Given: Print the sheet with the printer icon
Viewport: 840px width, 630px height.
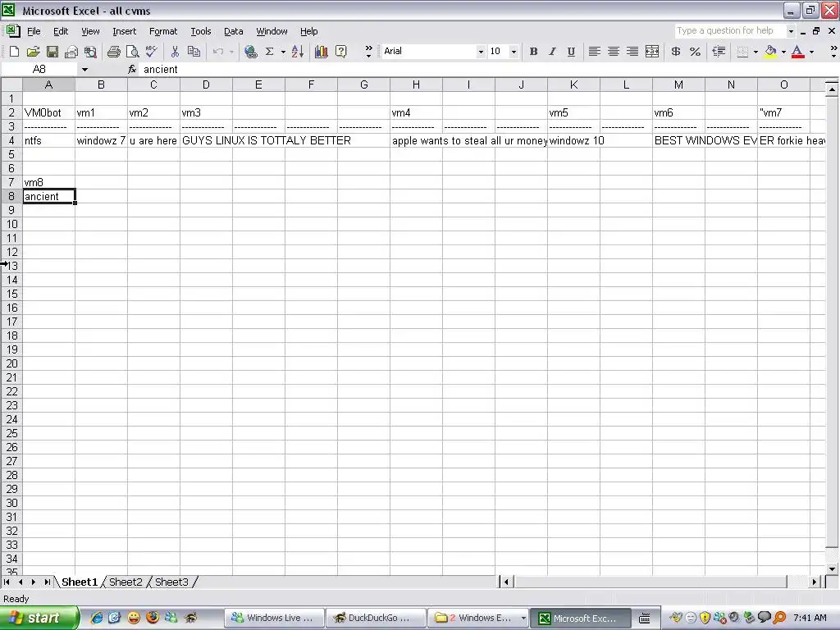Looking at the screenshot, I should (x=113, y=52).
